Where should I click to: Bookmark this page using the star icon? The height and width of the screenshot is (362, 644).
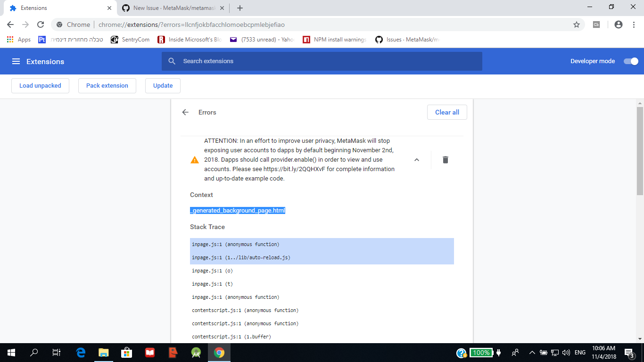576,25
